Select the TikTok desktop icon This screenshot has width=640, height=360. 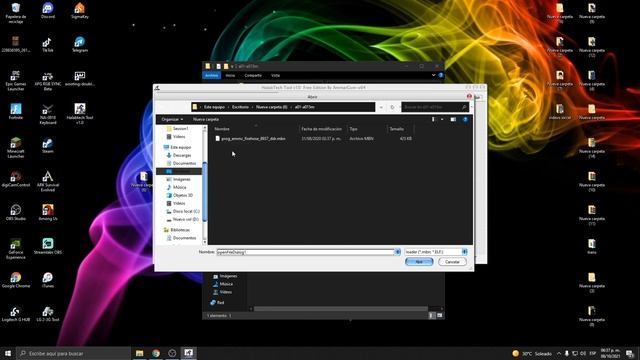pos(48,44)
